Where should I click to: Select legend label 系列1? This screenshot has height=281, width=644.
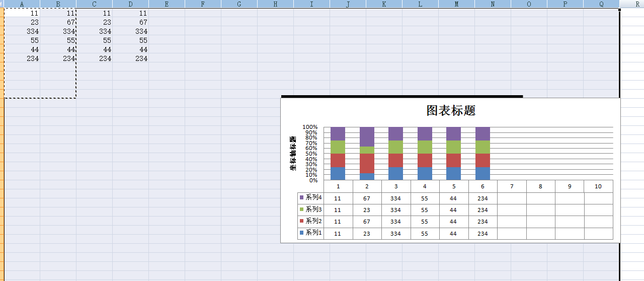click(313, 233)
